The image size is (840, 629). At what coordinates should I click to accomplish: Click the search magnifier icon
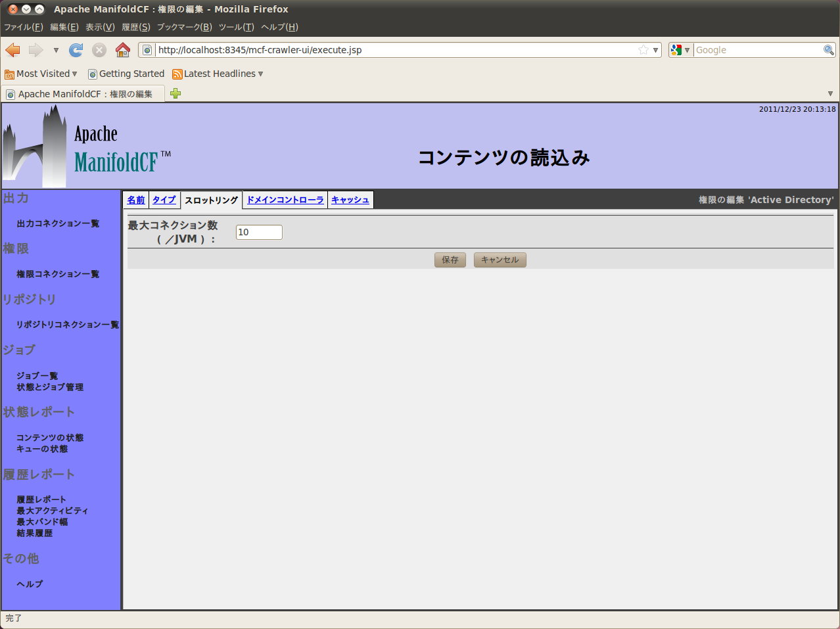click(829, 50)
